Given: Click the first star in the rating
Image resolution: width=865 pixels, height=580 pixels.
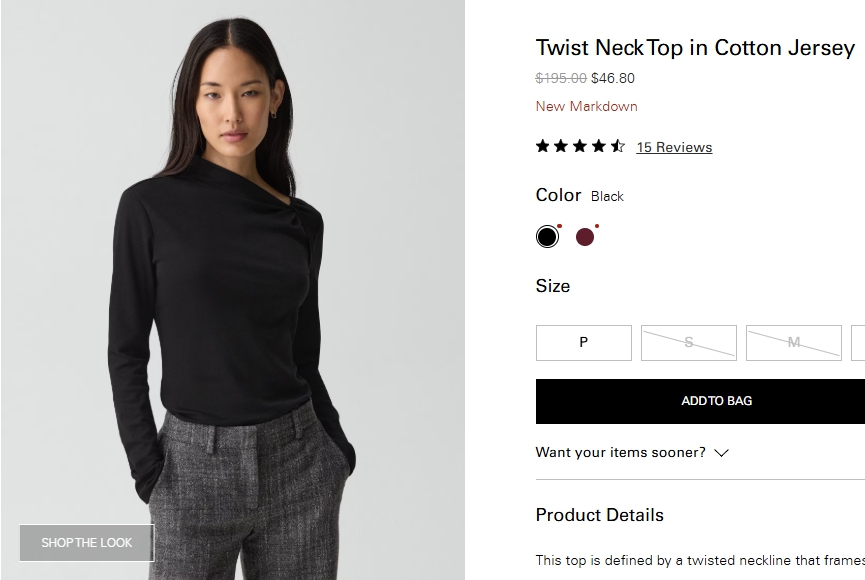Looking at the screenshot, I should tap(543, 146).
